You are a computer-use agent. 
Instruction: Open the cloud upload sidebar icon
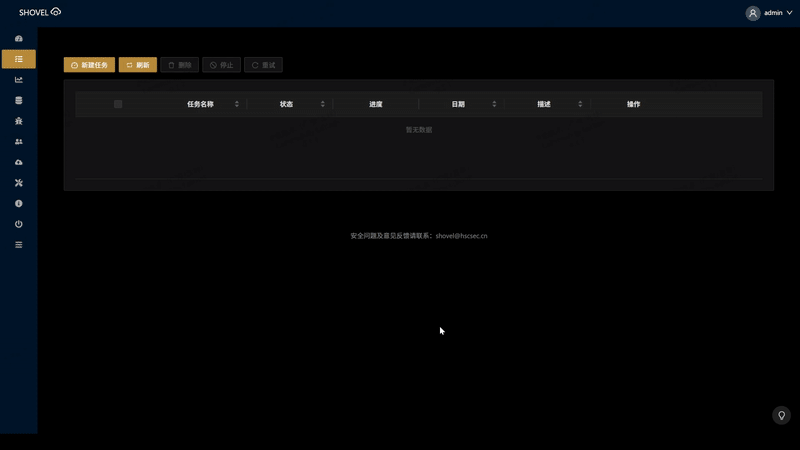point(19,162)
